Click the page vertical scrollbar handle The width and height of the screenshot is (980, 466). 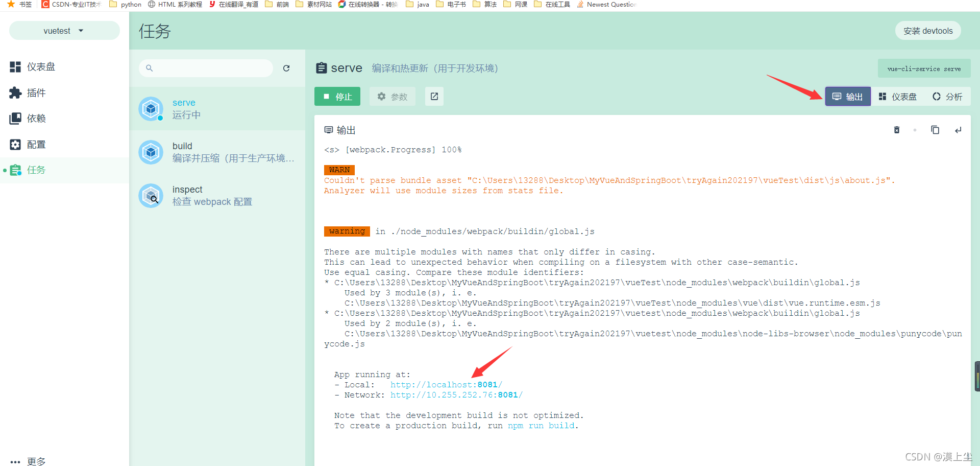coord(977,377)
